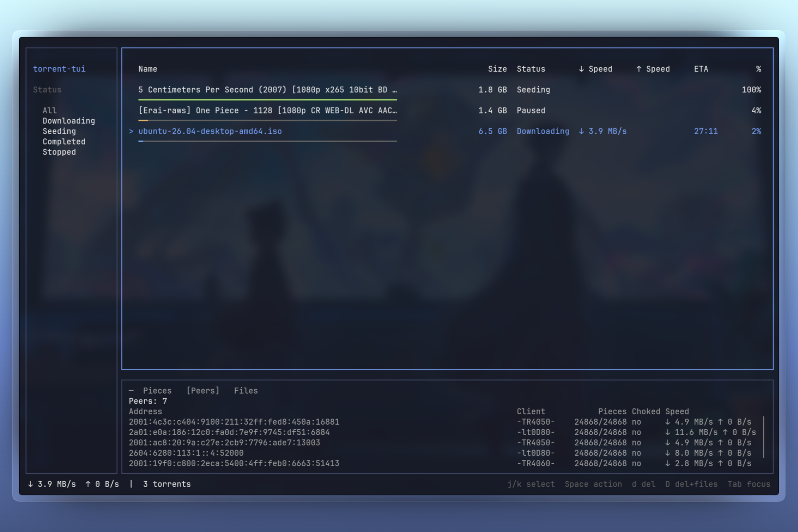Image resolution: width=798 pixels, height=532 pixels.
Task: Click the Tab focus hint
Action: tap(749, 484)
